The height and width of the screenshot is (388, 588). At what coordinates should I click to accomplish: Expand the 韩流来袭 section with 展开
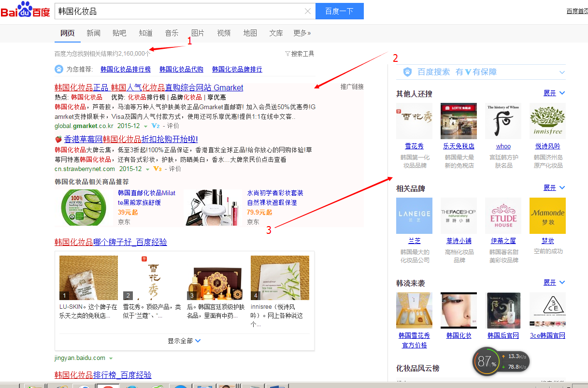(554, 282)
